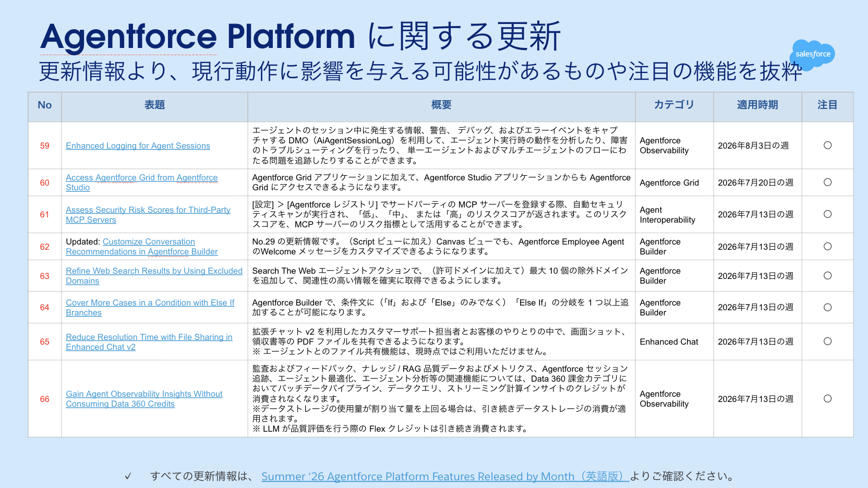Click the row 64 summary about Else If 分岐
The height and width of the screenshot is (488, 868).
click(x=440, y=308)
